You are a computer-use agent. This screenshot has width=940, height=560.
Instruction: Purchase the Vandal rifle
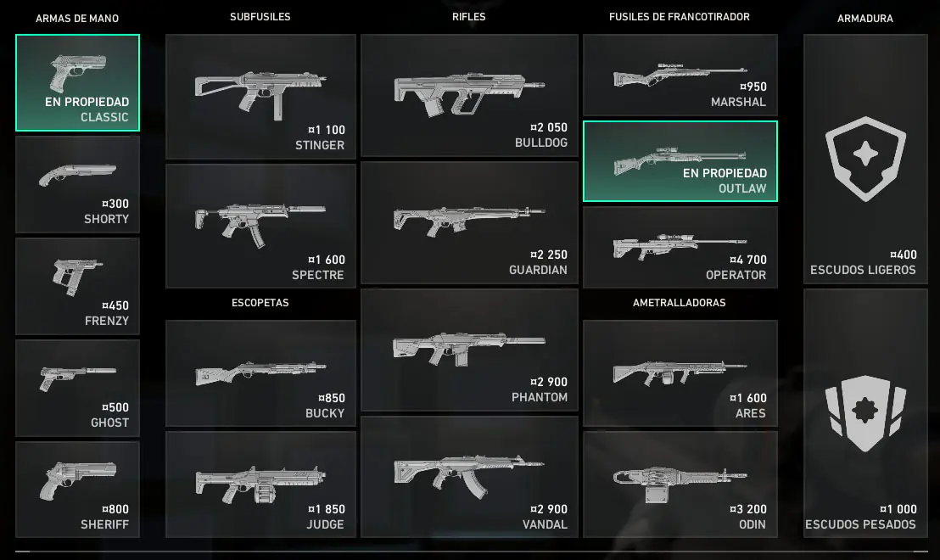469,477
